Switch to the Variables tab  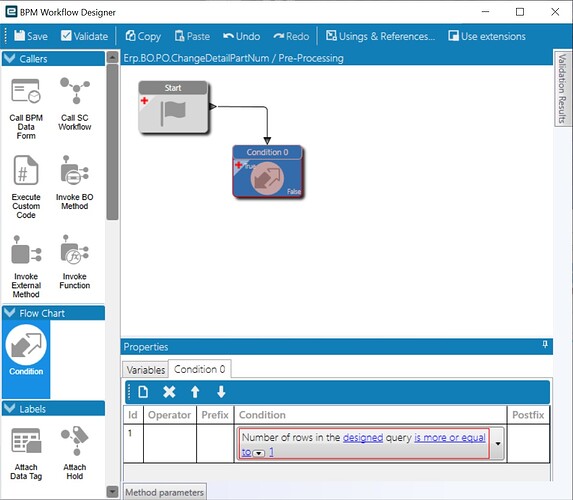145,370
